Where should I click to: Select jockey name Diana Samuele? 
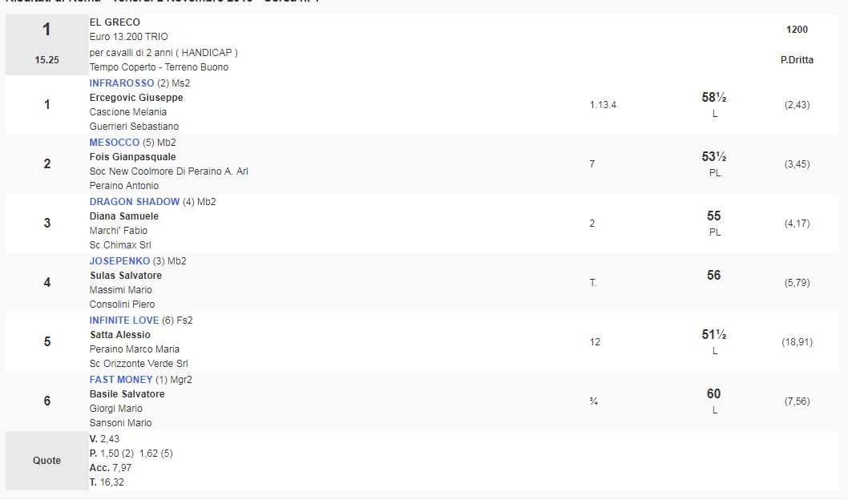124,216
